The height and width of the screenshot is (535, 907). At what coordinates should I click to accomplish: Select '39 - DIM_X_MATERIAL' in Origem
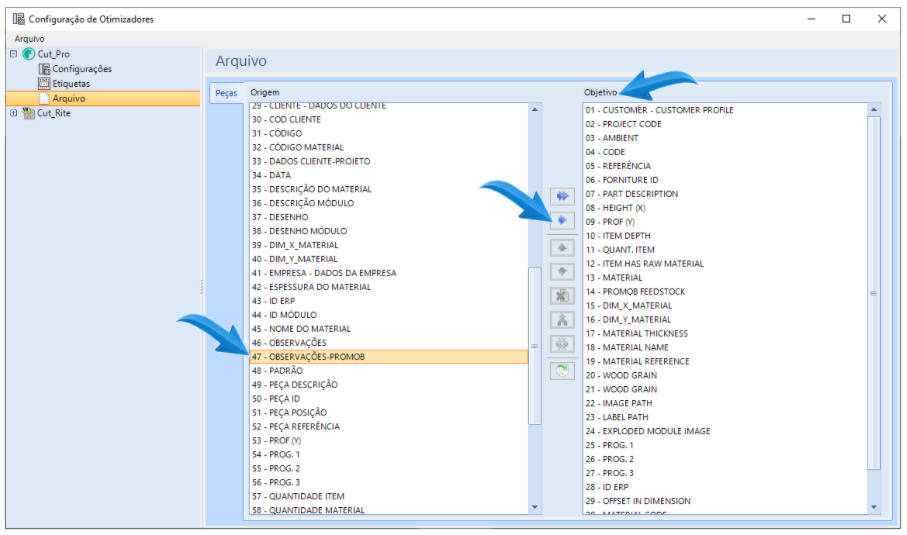pyautogui.click(x=389, y=245)
